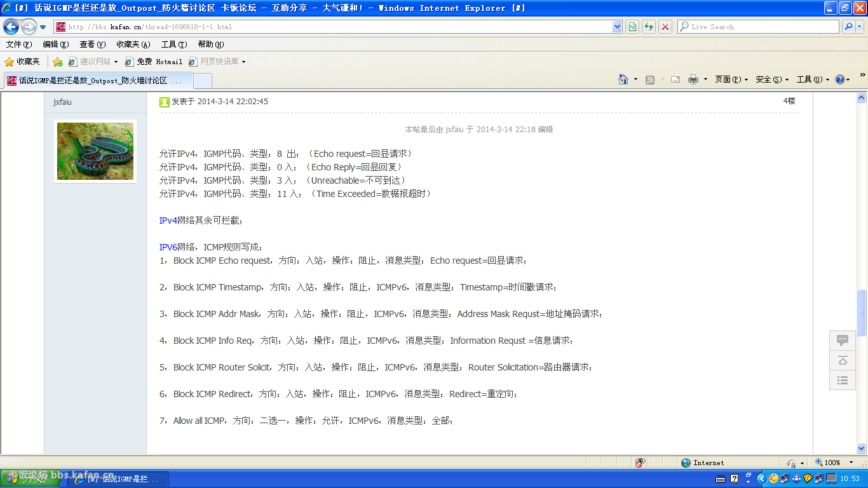Click the language bar help question icon
This screenshot has width=868, height=488.
(735, 478)
